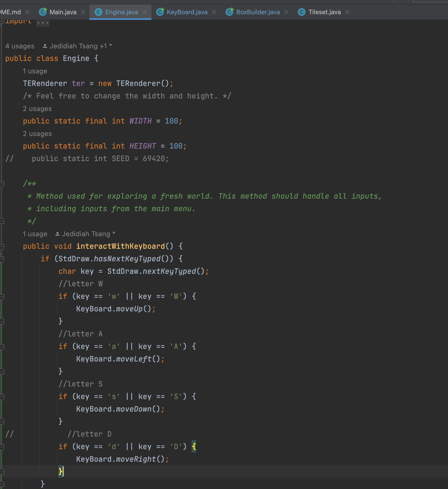448x489 pixels.
Task: Close the Main.java tab
Action: point(83,12)
